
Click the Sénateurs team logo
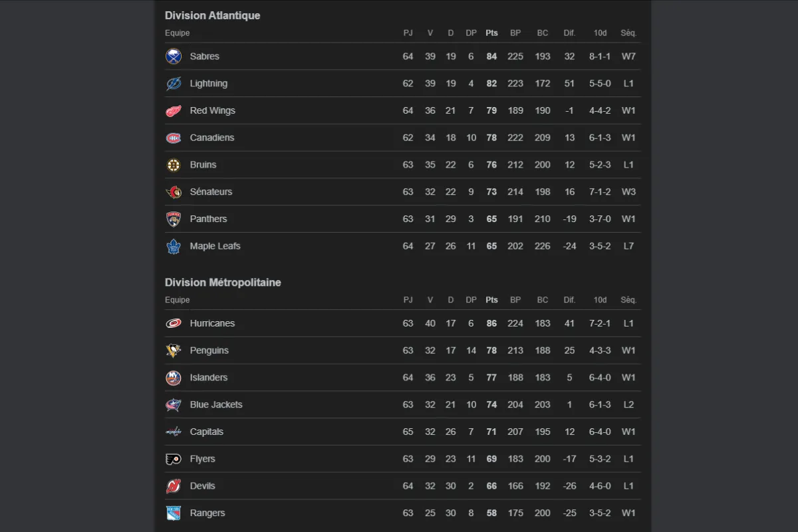(174, 192)
